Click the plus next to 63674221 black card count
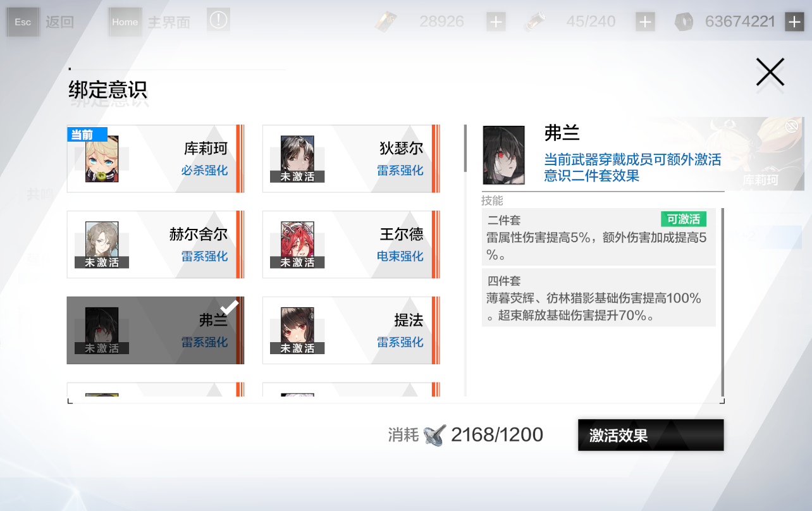The width and height of the screenshot is (812, 511). point(794,21)
